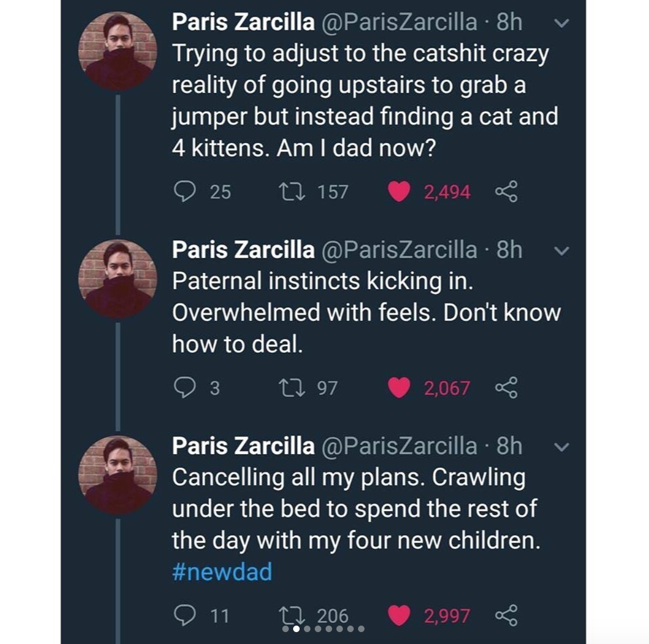Reply to the "Paternal instincts" tweet
Screen dimensions: 649x644
click(x=184, y=387)
